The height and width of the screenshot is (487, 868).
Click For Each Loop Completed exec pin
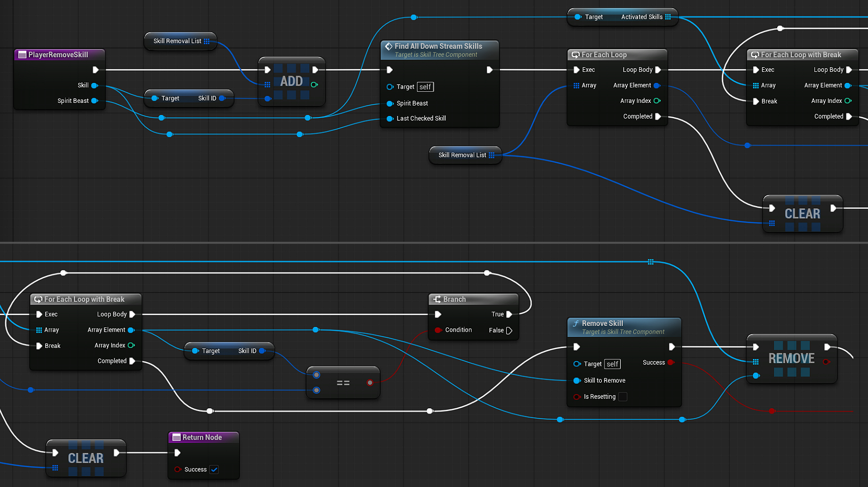click(658, 117)
